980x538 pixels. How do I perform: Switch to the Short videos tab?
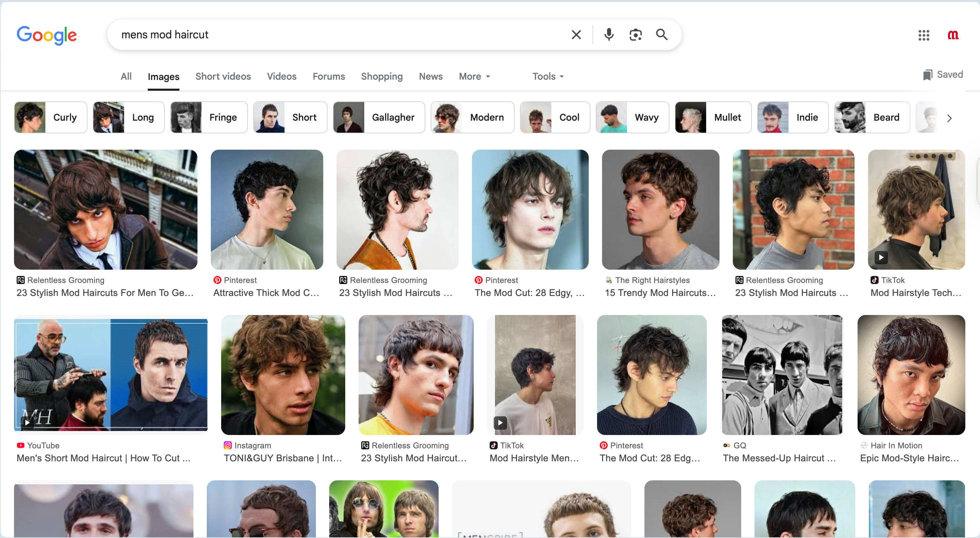223,76
